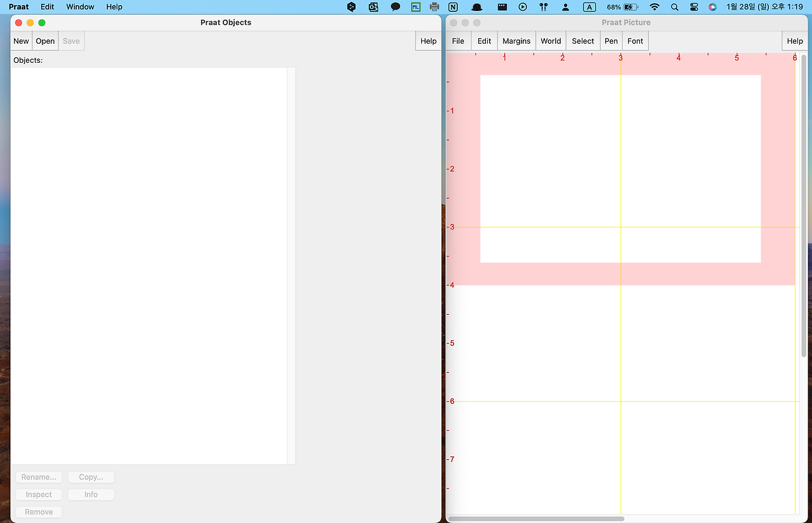Click the user silhouette icon in menu bar
The image size is (812, 523).
(x=565, y=7)
